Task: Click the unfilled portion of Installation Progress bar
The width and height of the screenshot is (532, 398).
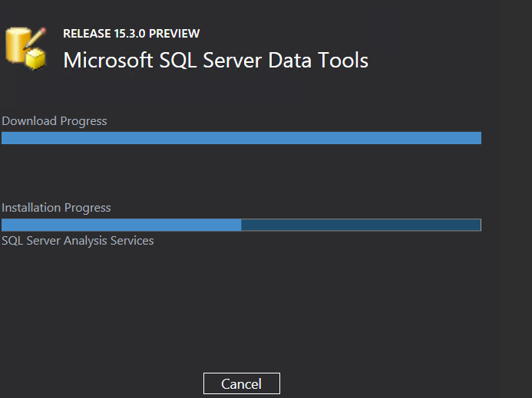Action: coord(361,225)
